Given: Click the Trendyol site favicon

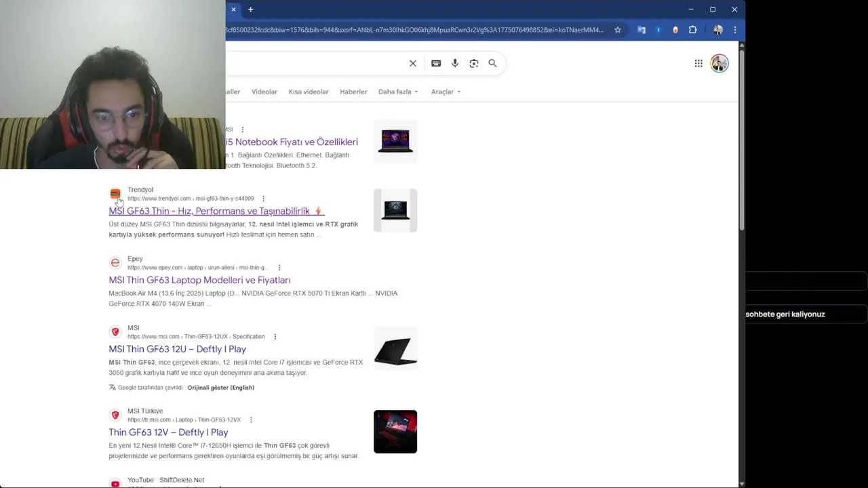Looking at the screenshot, I should (x=115, y=194).
